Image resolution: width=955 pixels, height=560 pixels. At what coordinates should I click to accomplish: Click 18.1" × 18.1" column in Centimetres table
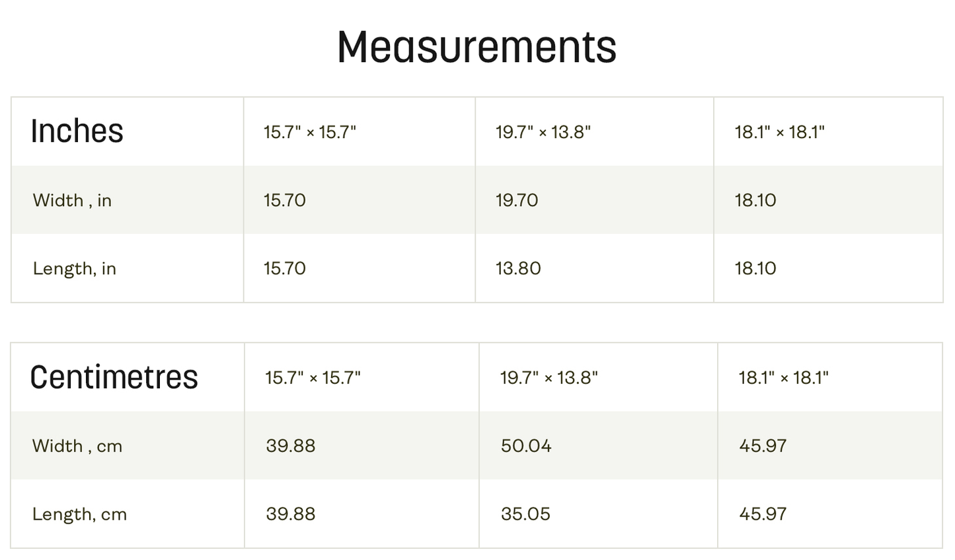click(783, 378)
